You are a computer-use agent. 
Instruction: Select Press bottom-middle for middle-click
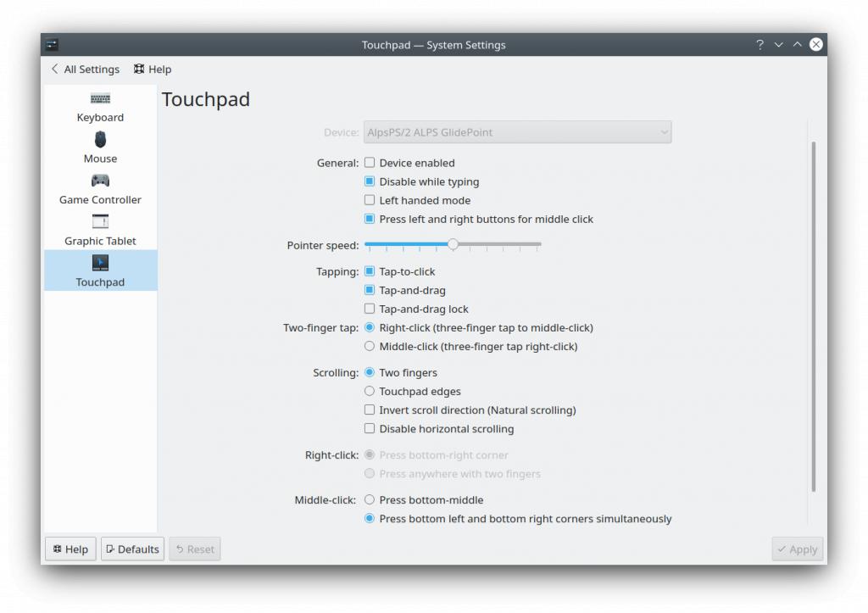tap(370, 500)
